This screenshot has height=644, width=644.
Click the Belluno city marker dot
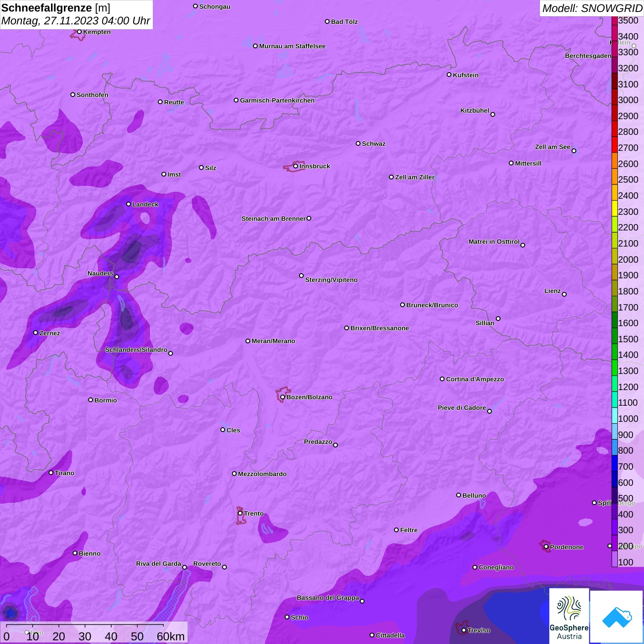[459, 495]
